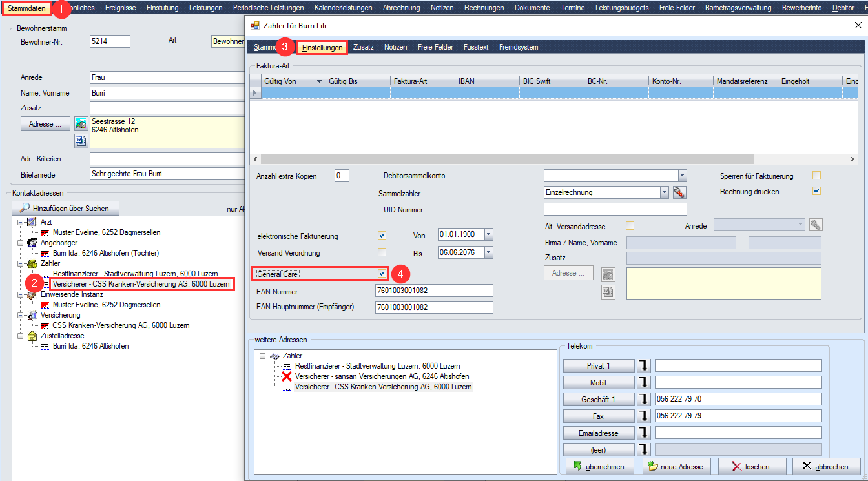
Task: Toggle Sperren für Fakturierung checkbox
Action: (817, 176)
